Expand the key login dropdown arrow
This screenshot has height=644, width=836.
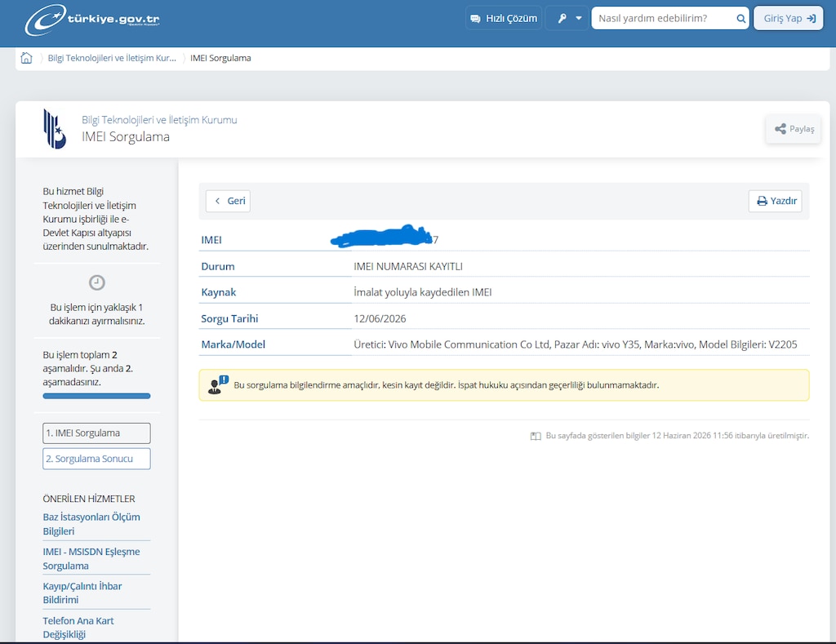579,18
